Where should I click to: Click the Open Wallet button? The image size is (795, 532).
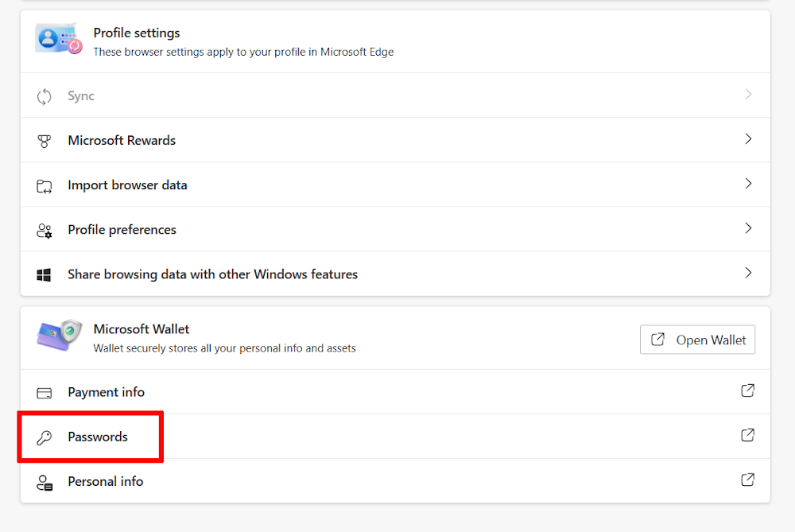[x=698, y=340]
